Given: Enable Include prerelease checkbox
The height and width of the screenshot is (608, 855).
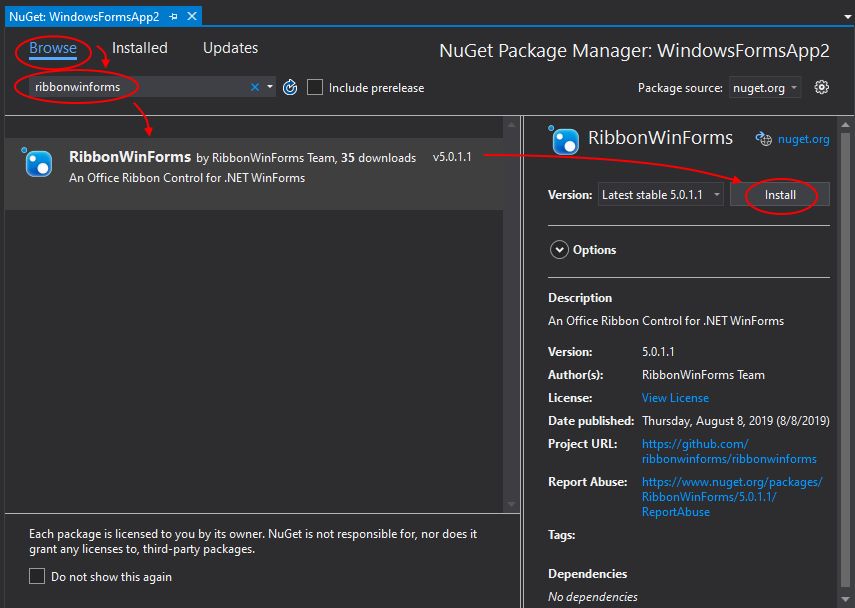Looking at the screenshot, I should coord(315,87).
